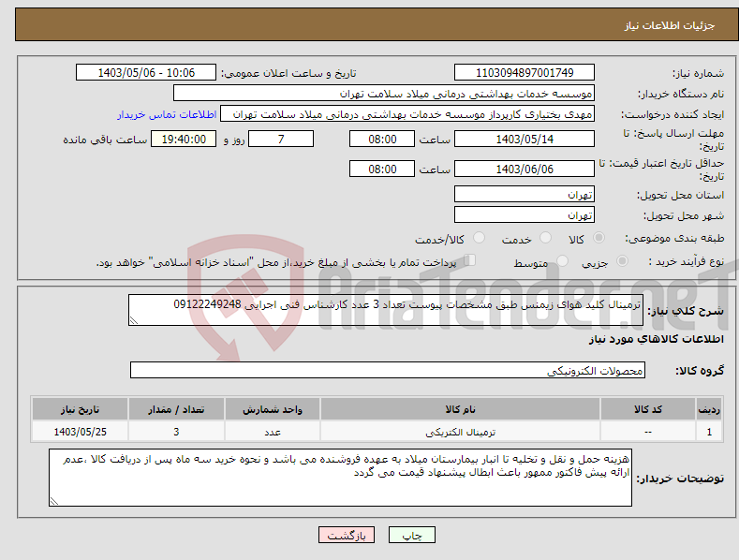Click the response deadline date 1403/05/14
The width and height of the screenshot is (739, 560).
point(525,139)
